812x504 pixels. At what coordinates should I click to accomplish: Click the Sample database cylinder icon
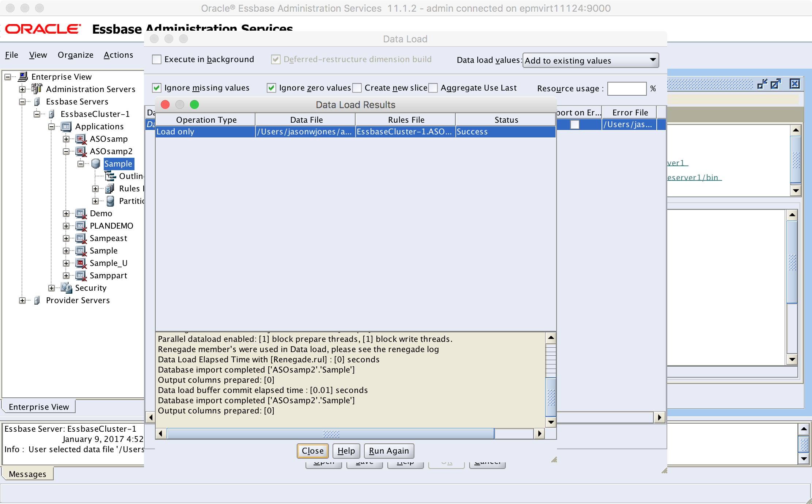tap(96, 164)
